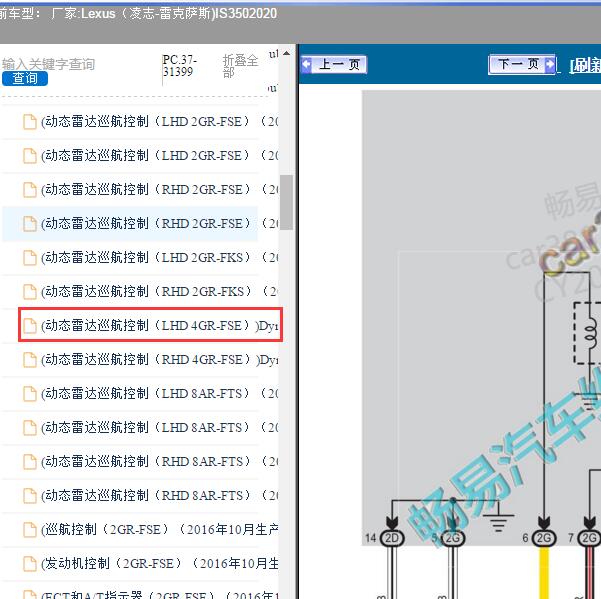The image size is (601, 599).
Task: Click connector 2D pin 14 in diagram
Action: [392, 538]
